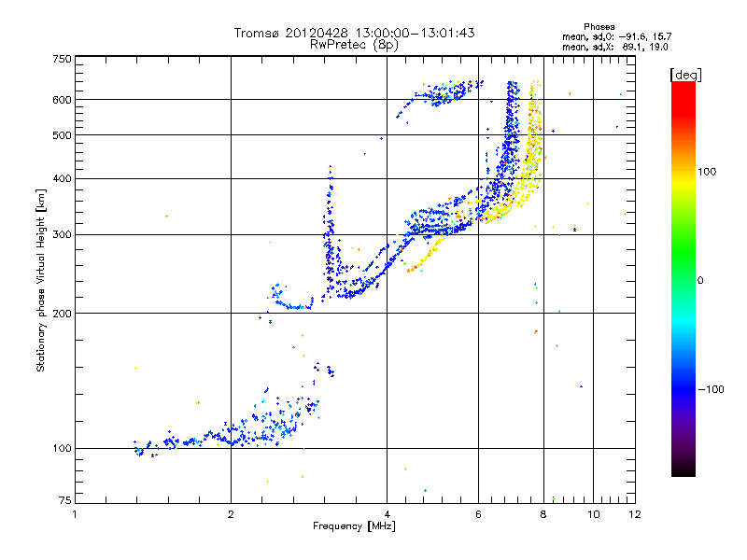Screen dimensions: 747x560
Task: Select the 'RwPretec (8p)' subtitle text
Action: [x=354, y=45]
